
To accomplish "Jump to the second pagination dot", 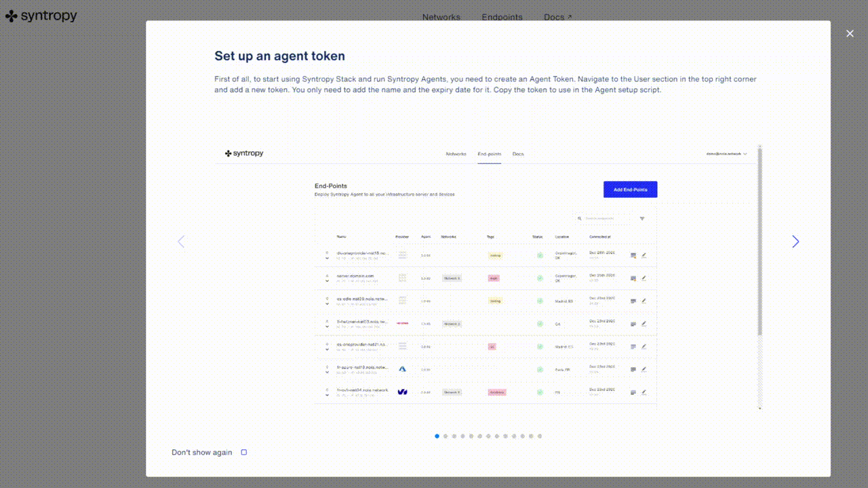I will pos(446,436).
